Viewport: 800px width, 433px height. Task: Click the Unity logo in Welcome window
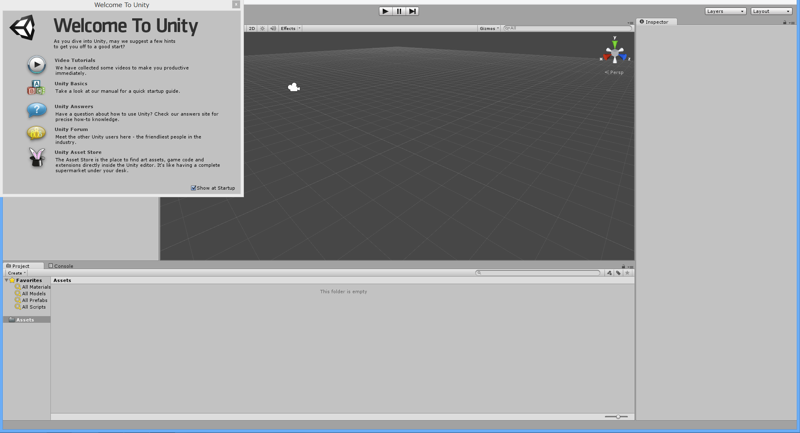click(x=22, y=27)
